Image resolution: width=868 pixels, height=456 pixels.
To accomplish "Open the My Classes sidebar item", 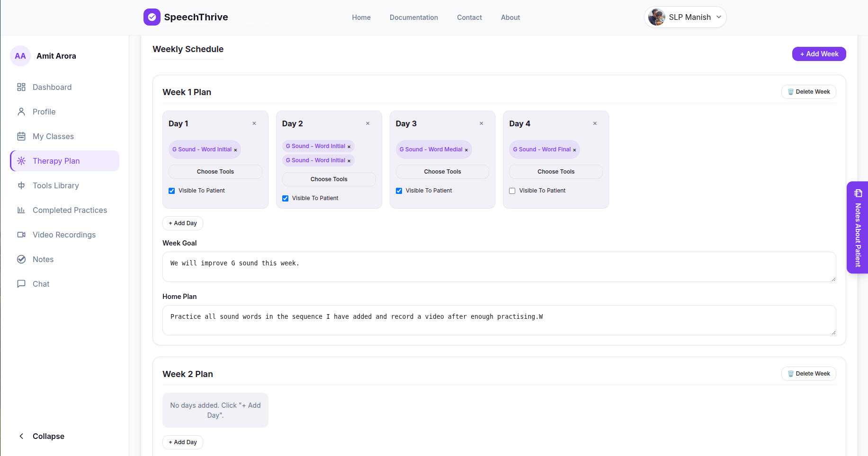I will pyautogui.click(x=65, y=136).
